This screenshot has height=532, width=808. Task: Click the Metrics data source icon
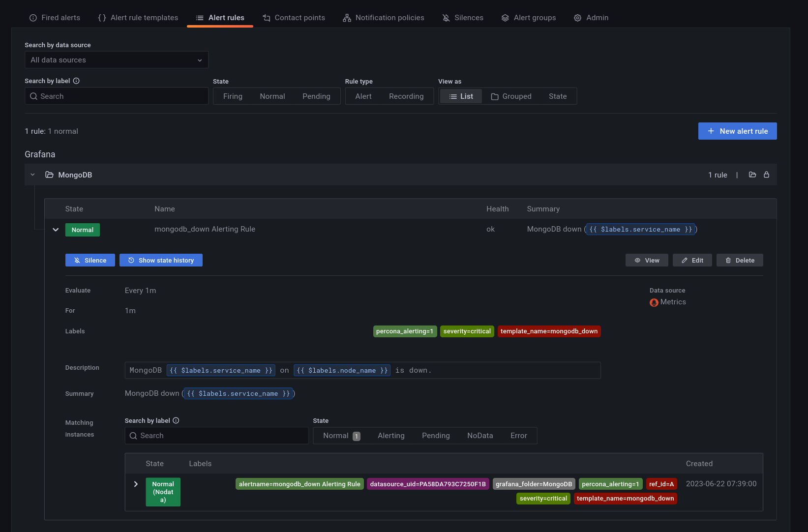pyautogui.click(x=654, y=302)
